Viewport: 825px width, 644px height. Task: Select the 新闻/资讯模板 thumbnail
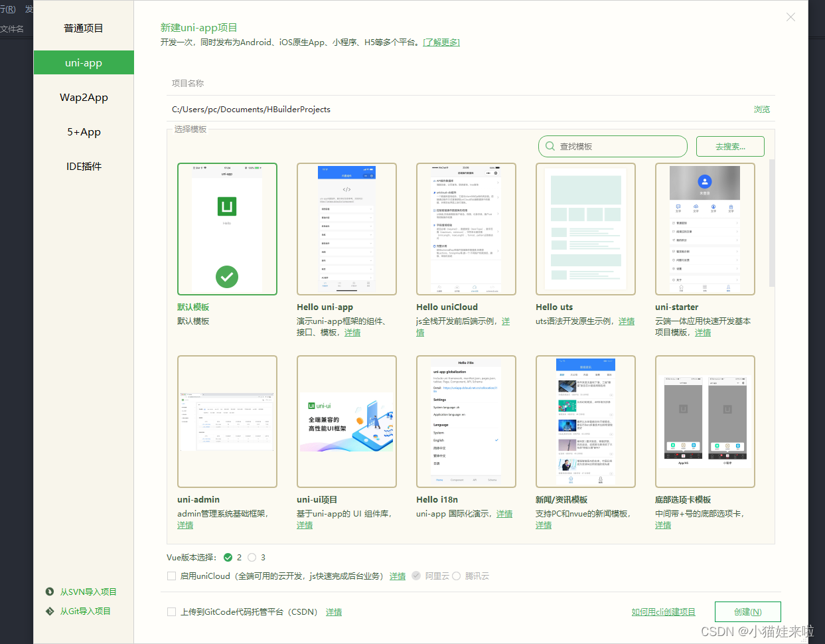(x=585, y=422)
